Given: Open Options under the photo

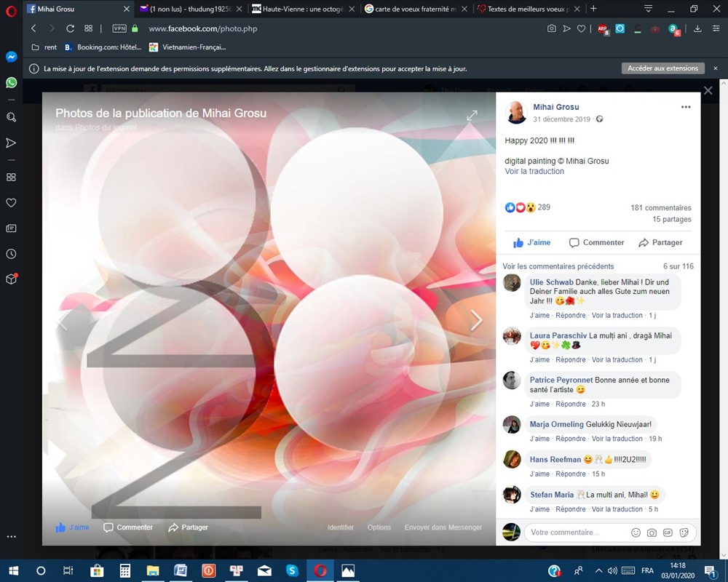Looking at the screenshot, I should pos(379,527).
